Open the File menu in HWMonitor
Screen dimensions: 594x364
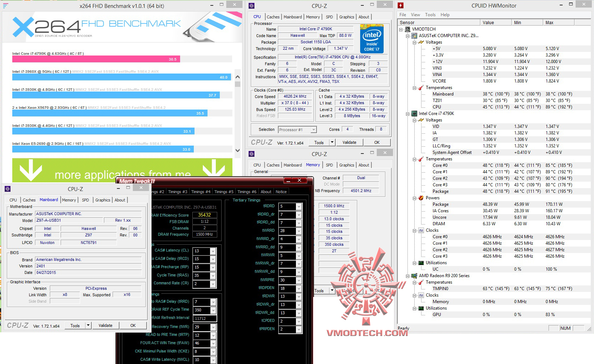tap(403, 15)
